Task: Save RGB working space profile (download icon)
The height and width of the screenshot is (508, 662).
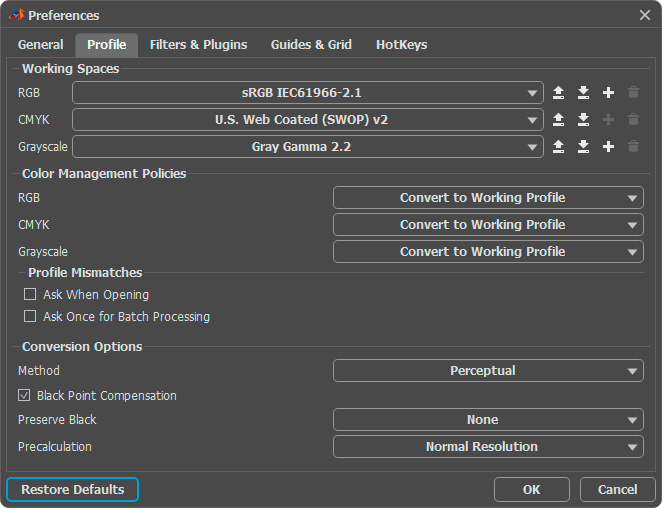Action: pyautogui.click(x=583, y=92)
